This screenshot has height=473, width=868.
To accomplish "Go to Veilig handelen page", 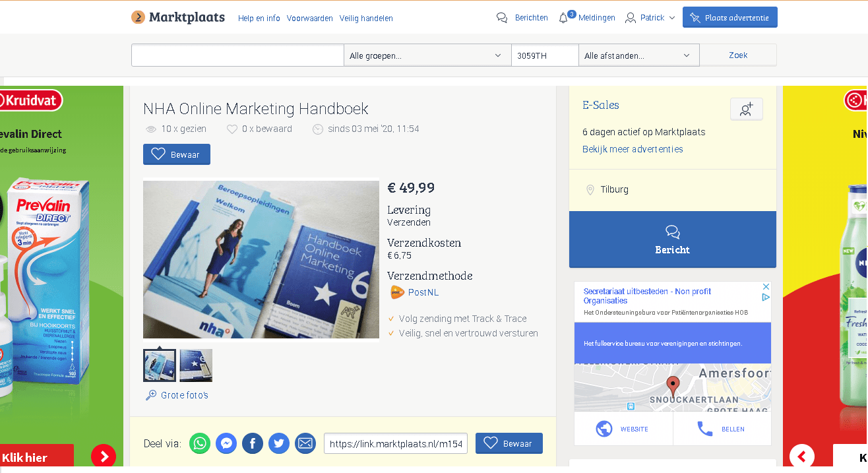I will [x=366, y=18].
